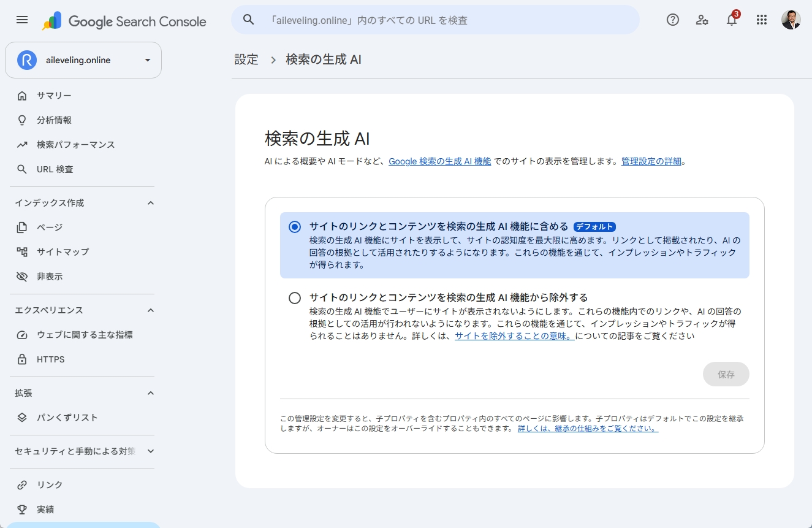
Task: Open users and permissions settings icon
Action: [702, 20]
